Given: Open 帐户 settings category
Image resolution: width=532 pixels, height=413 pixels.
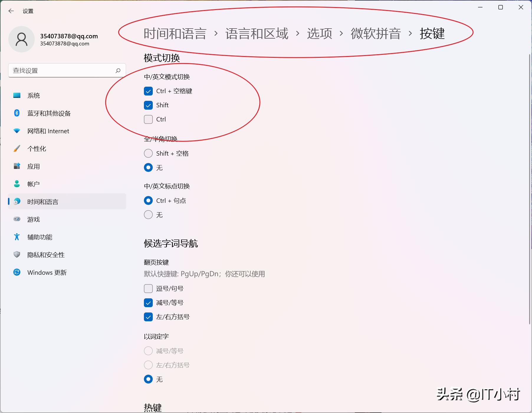Looking at the screenshot, I should (67, 184).
